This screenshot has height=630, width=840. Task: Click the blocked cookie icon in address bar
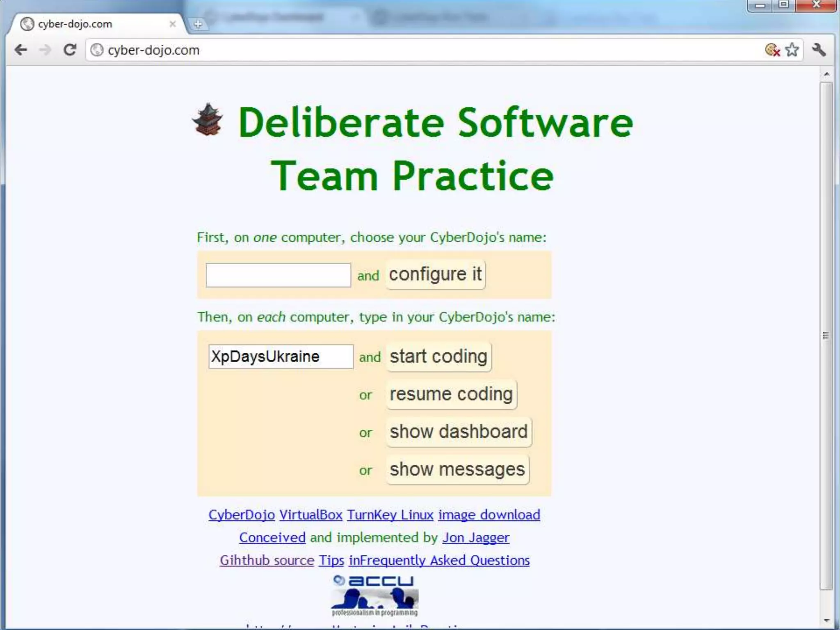point(772,50)
